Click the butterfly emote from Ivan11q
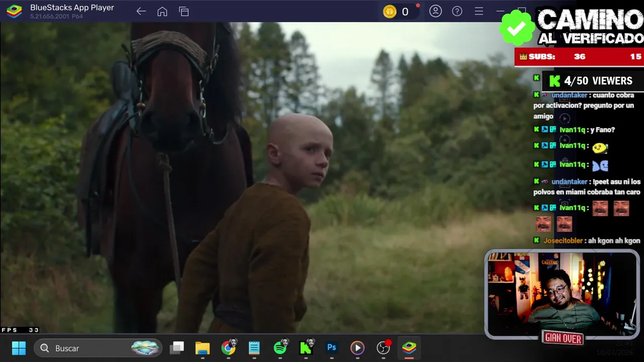The image size is (644, 362). pyautogui.click(x=600, y=165)
